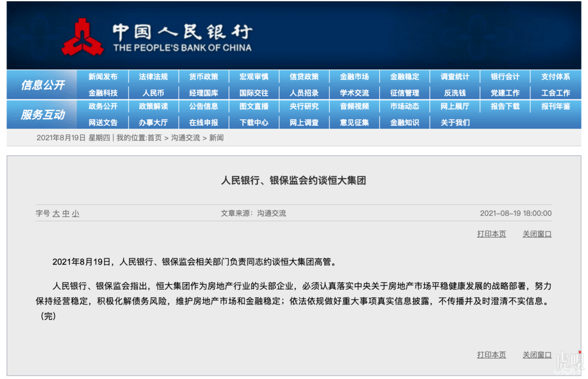Go to 党建工作 page
Viewport: 588px width, 379px height.
[505, 93]
